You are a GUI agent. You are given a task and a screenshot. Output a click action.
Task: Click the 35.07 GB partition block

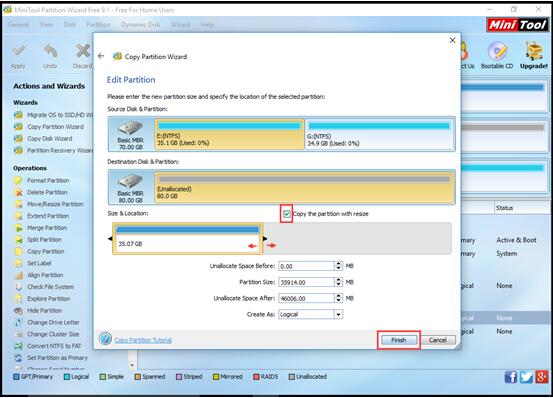[187, 239]
